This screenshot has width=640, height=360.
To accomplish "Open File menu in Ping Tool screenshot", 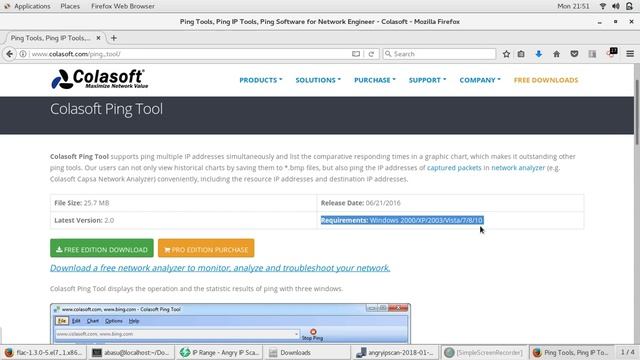I will pos(62,321).
